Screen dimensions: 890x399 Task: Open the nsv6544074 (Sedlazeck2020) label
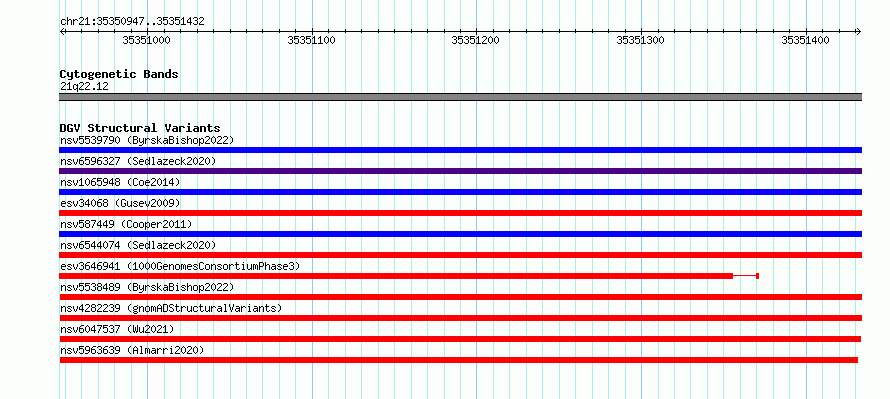[138, 245]
